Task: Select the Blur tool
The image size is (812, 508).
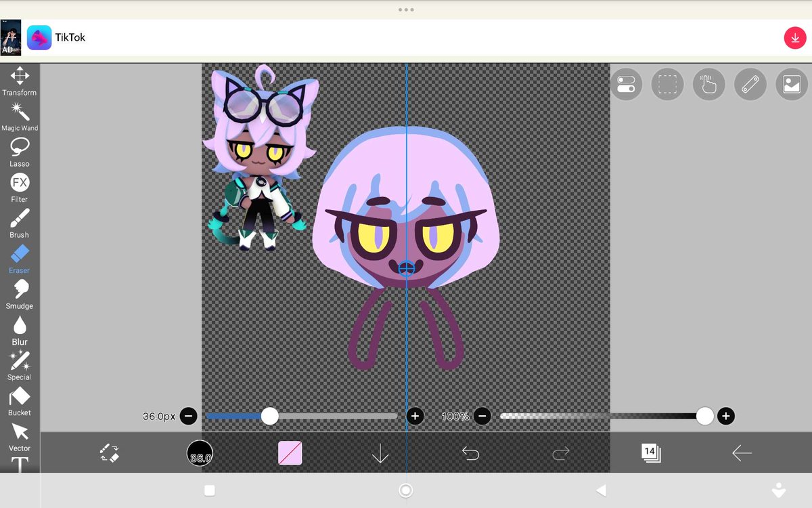Action: (20, 330)
